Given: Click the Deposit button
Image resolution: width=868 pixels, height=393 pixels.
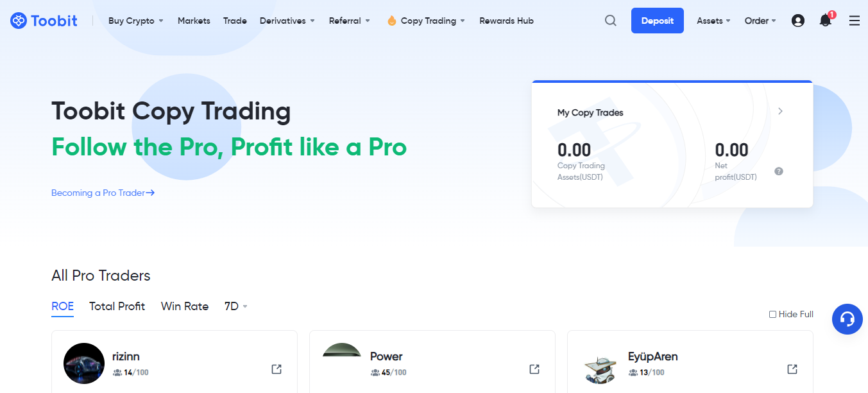Looking at the screenshot, I should click(658, 21).
